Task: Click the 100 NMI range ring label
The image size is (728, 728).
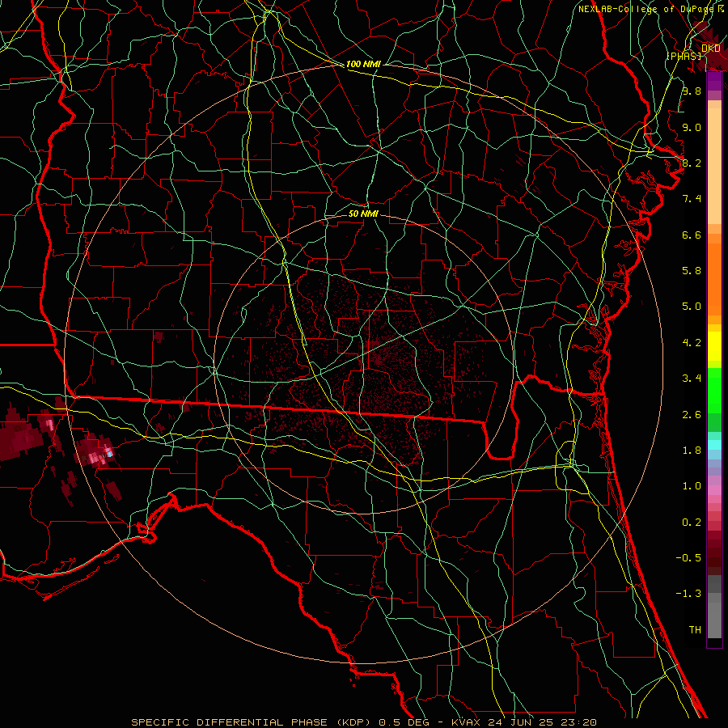Action: click(363, 64)
